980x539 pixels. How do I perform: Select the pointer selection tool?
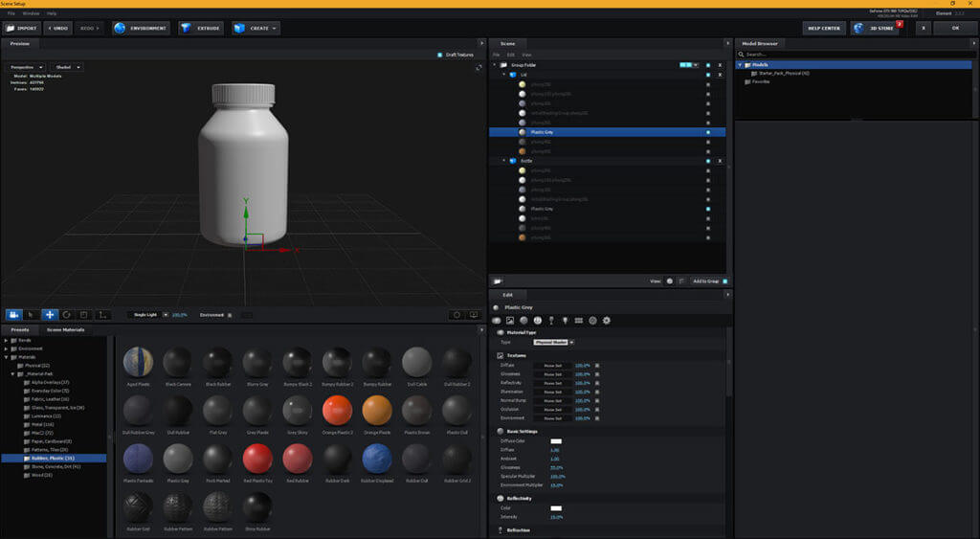click(x=31, y=315)
